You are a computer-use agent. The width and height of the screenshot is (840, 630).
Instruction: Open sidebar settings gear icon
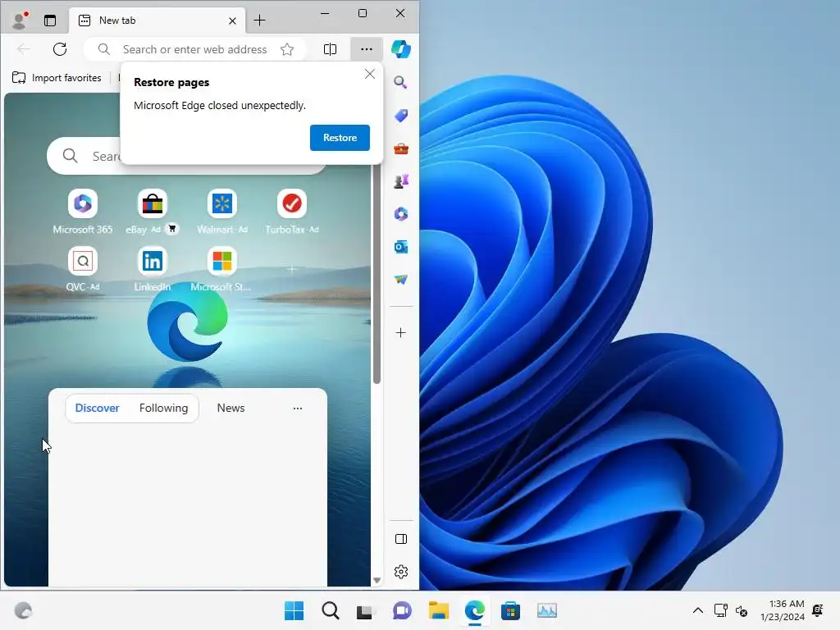coord(400,572)
